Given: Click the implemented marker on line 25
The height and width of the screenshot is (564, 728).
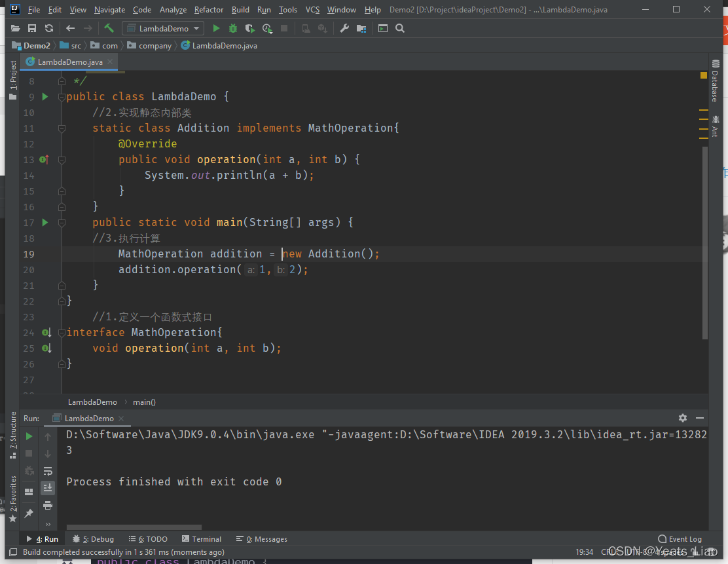Looking at the screenshot, I should click(x=46, y=348).
